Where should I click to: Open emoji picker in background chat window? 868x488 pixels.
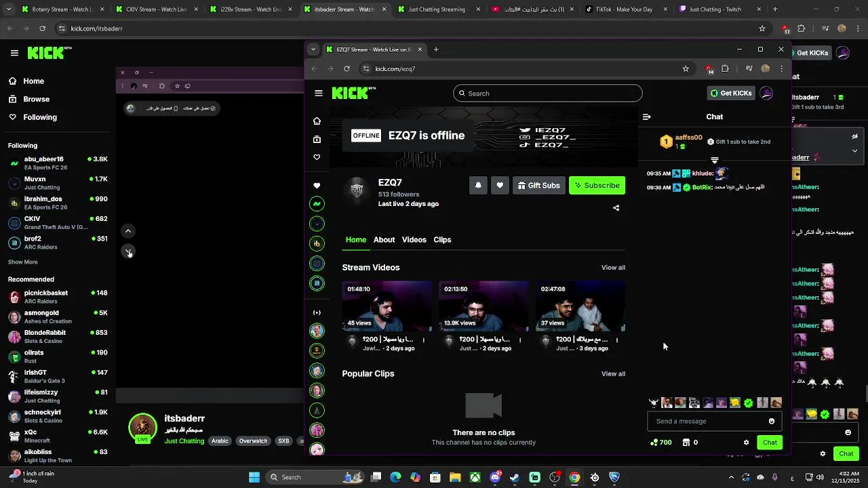(848, 432)
